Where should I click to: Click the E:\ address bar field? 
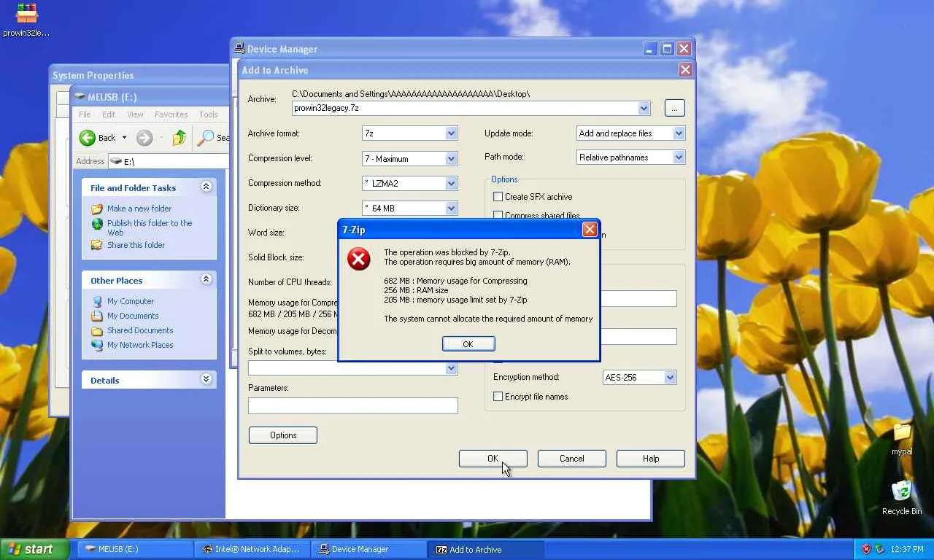click(x=169, y=161)
